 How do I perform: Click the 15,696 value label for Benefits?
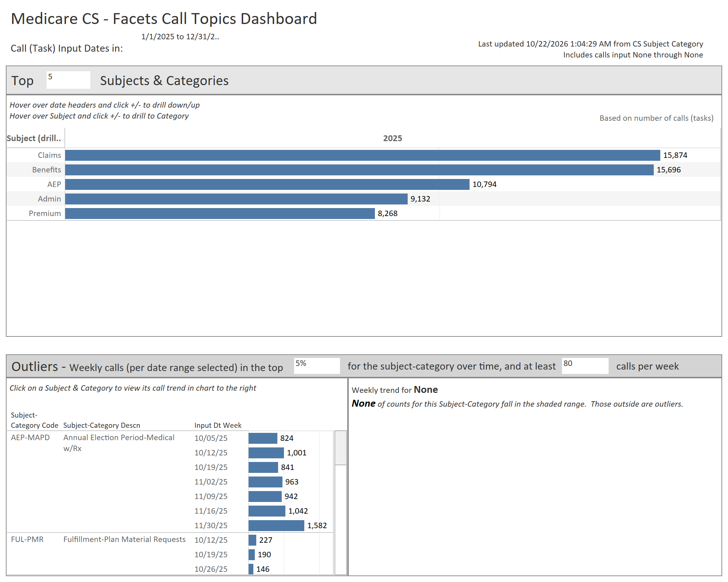(x=668, y=170)
